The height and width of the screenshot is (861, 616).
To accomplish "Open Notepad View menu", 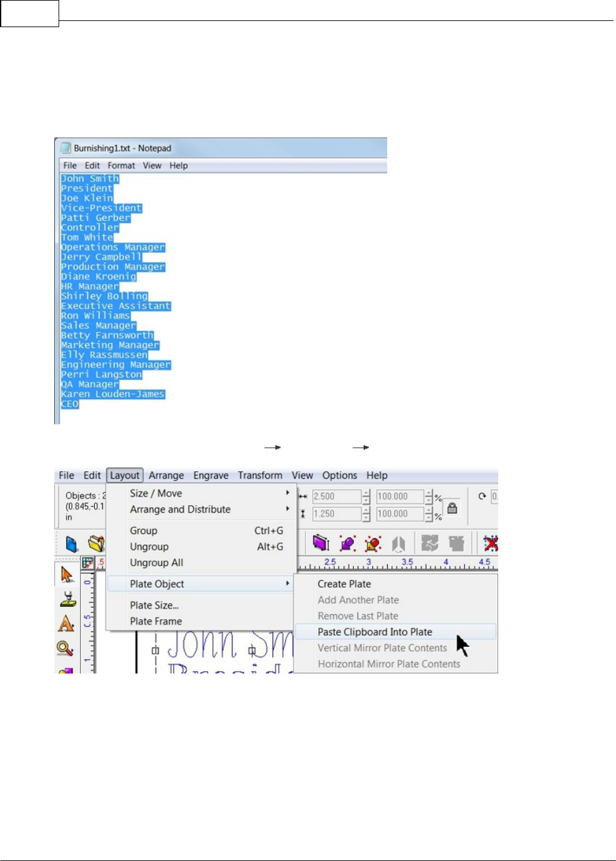I will coord(152,166).
